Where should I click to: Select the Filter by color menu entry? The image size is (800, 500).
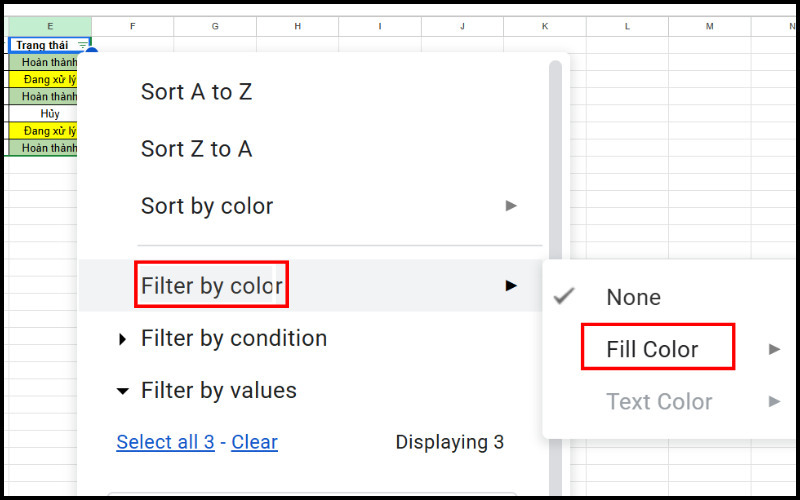coord(212,286)
